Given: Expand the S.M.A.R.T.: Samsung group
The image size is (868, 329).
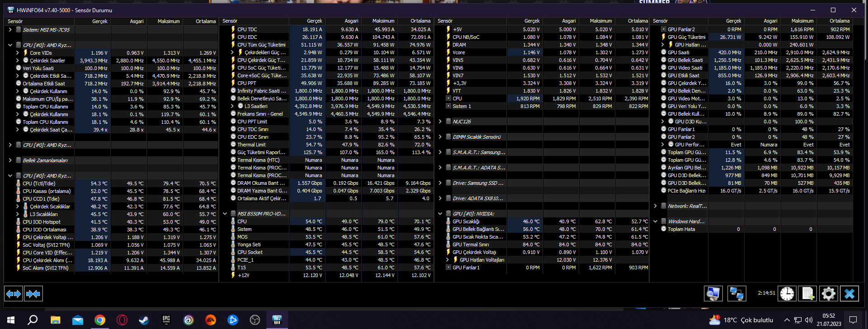Looking at the screenshot, I should pyautogui.click(x=440, y=152).
